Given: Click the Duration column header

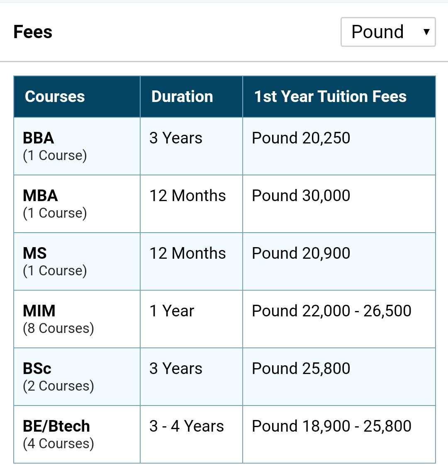Looking at the screenshot, I should [x=182, y=97].
